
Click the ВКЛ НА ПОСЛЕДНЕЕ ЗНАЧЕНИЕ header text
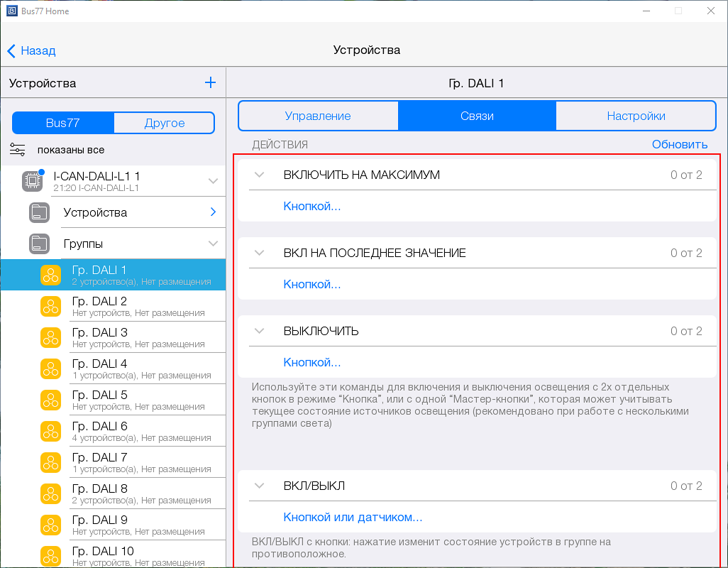click(x=375, y=253)
